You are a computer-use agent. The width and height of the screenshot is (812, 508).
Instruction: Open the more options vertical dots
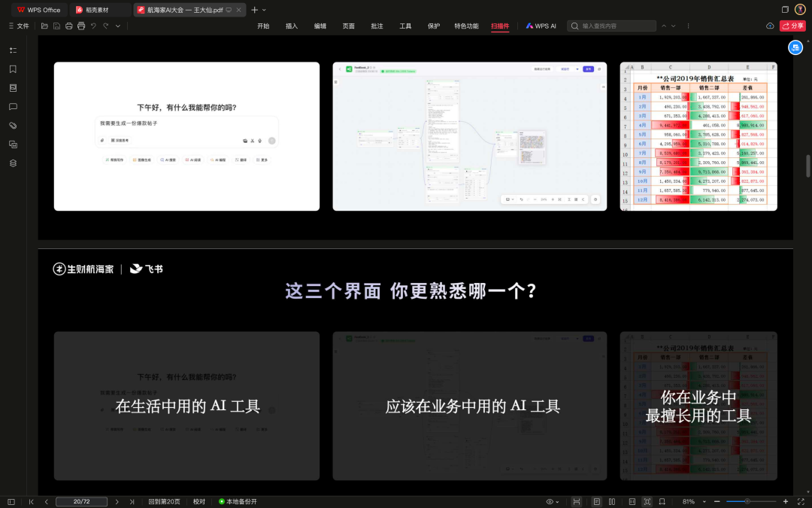pos(688,26)
